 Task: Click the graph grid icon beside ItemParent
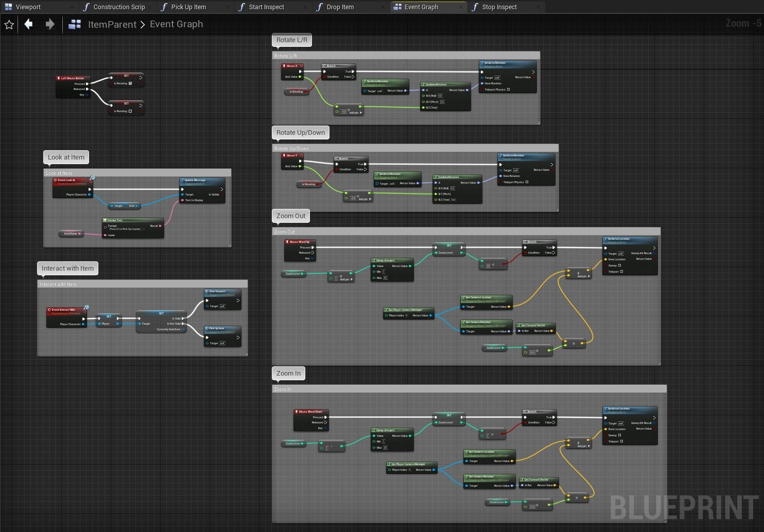(x=75, y=24)
